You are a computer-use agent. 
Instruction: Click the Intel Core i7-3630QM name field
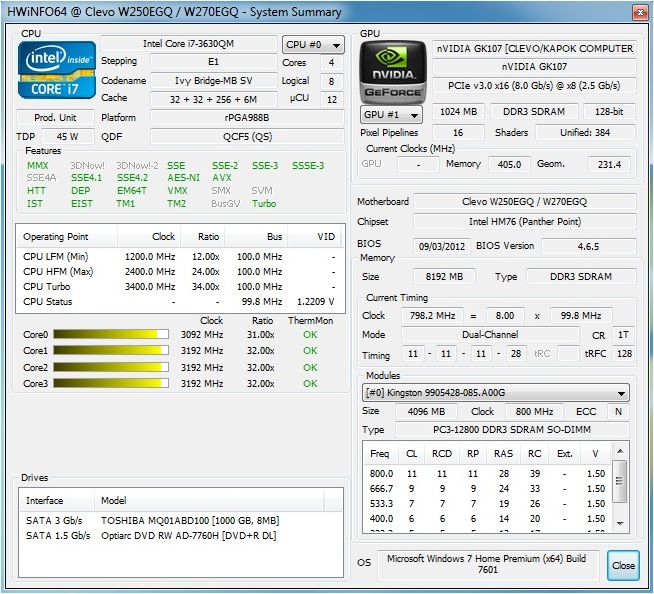189,44
